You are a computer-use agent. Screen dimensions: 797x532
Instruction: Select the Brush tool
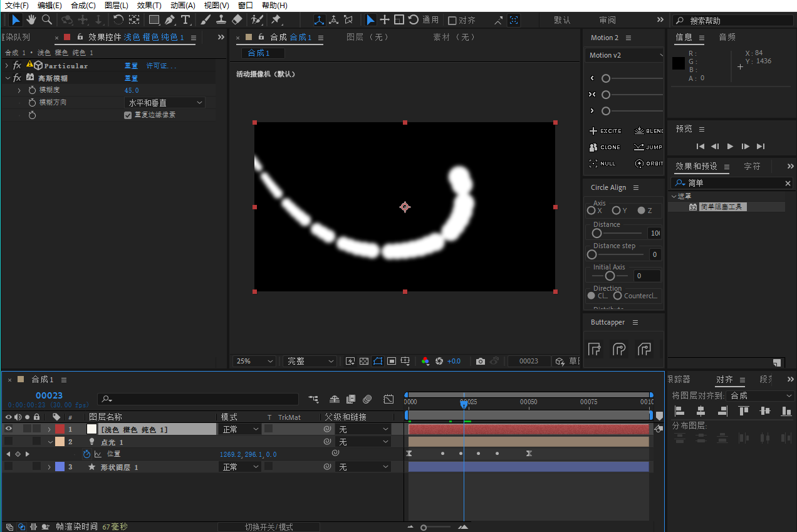[206, 20]
